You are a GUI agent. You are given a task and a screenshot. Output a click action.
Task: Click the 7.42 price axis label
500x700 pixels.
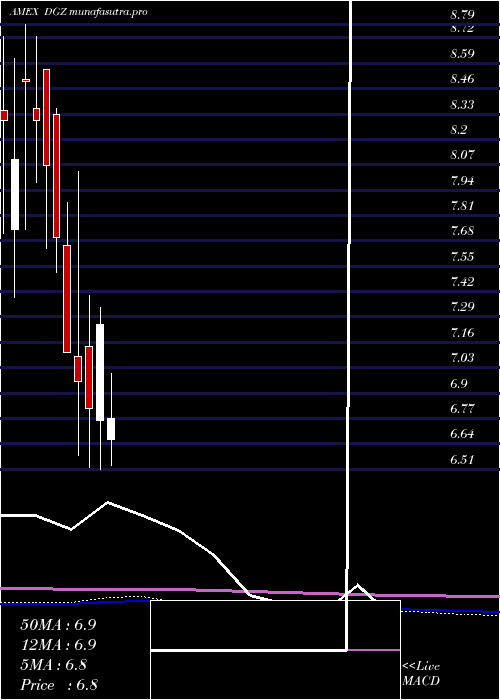pos(462,282)
